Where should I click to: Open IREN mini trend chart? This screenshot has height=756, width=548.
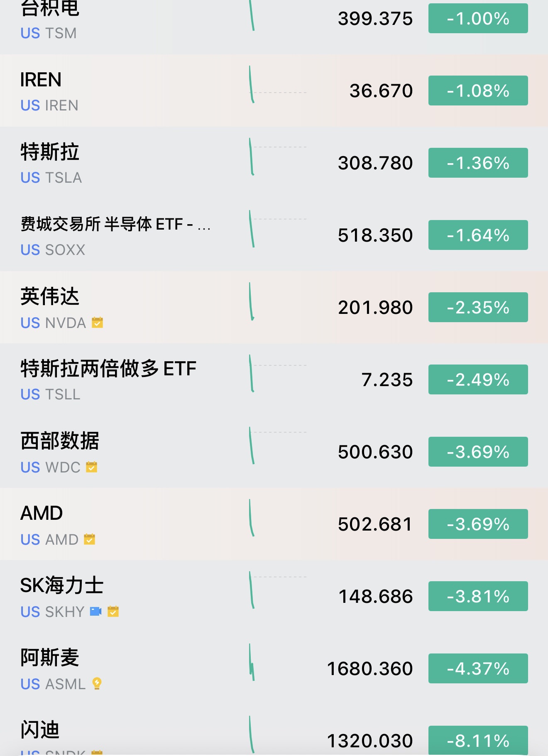pyautogui.click(x=277, y=85)
